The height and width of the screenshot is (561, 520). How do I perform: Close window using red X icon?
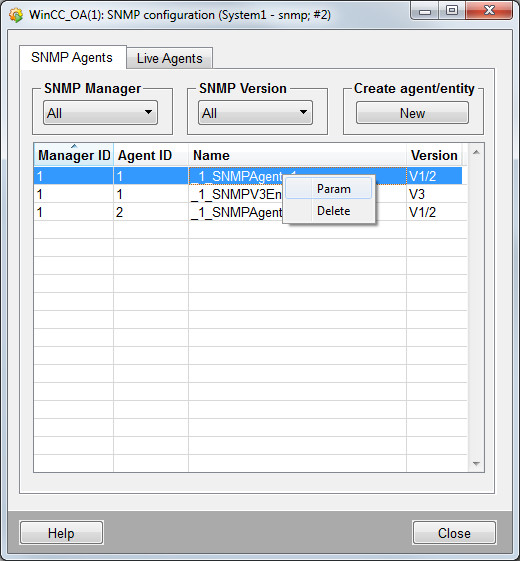coord(489,11)
